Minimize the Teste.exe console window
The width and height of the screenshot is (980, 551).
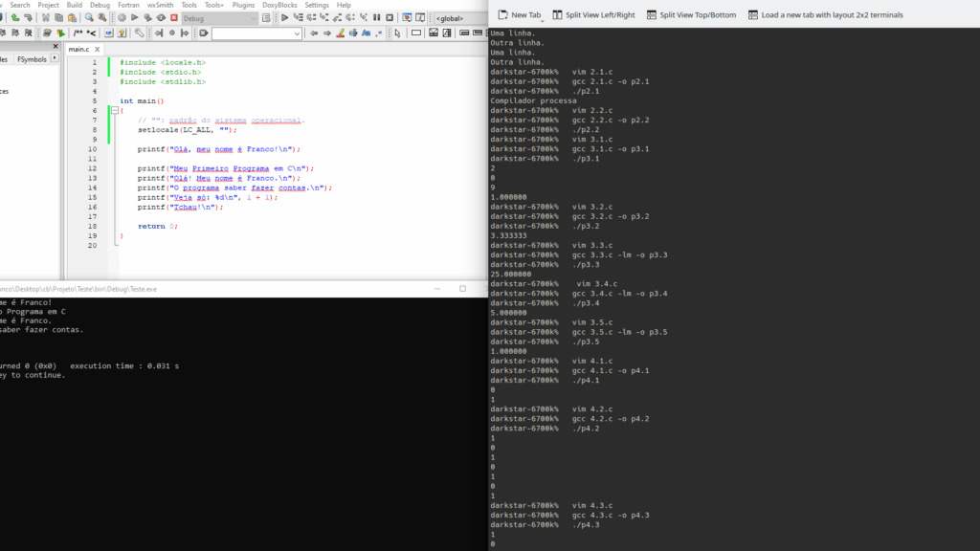(437, 289)
